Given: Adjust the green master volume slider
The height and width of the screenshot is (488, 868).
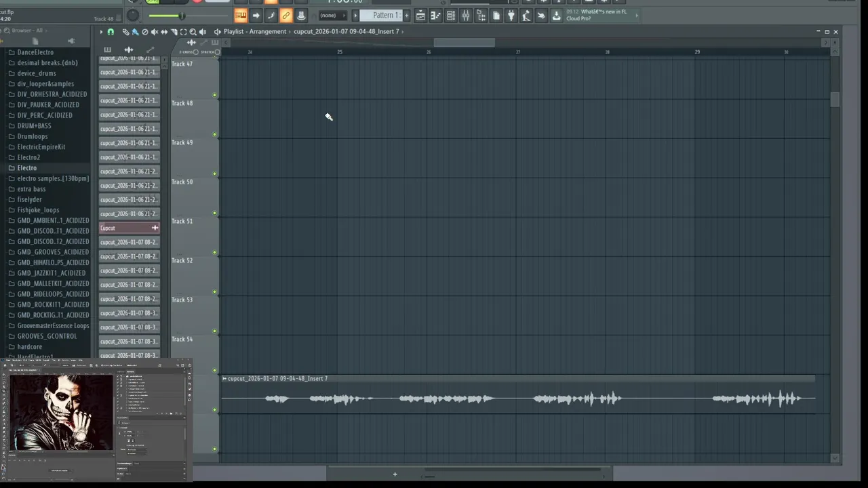Looking at the screenshot, I should pyautogui.click(x=181, y=16).
